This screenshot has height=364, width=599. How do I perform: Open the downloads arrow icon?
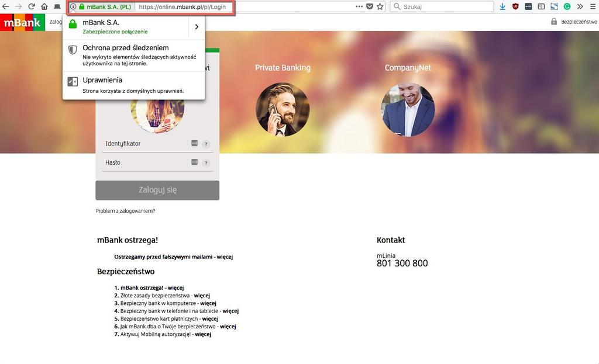coord(502,6)
